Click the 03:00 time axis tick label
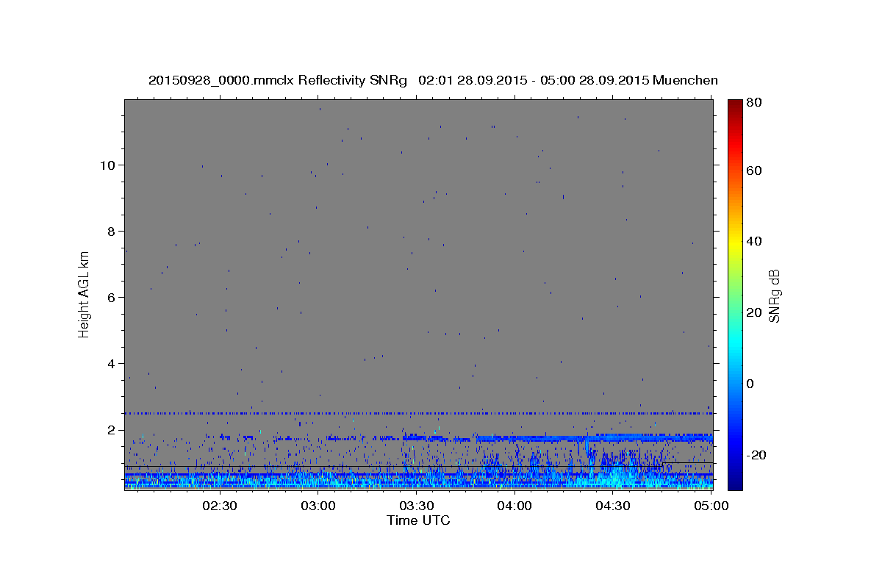This screenshot has height=588, width=882. [x=318, y=506]
